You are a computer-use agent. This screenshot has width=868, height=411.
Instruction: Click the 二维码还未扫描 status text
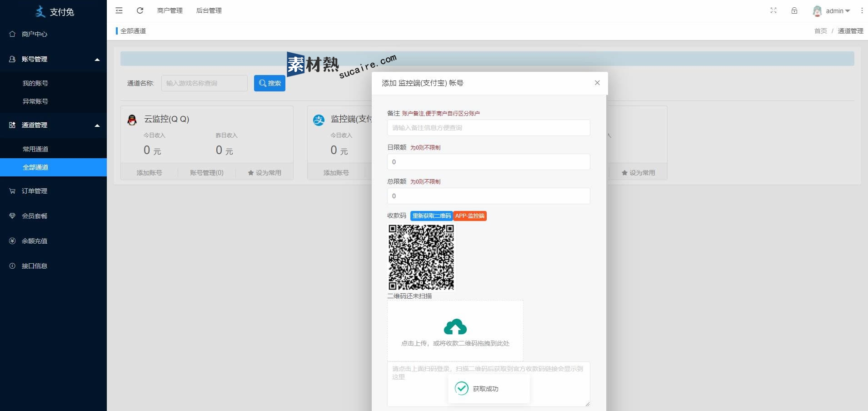[x=409, y=296]
